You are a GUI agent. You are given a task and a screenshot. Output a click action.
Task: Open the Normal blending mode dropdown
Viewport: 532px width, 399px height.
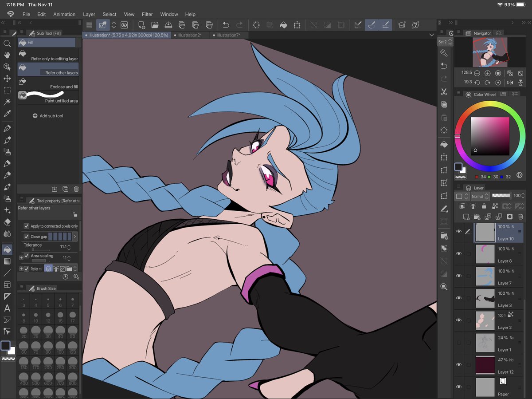pos(480,196)
